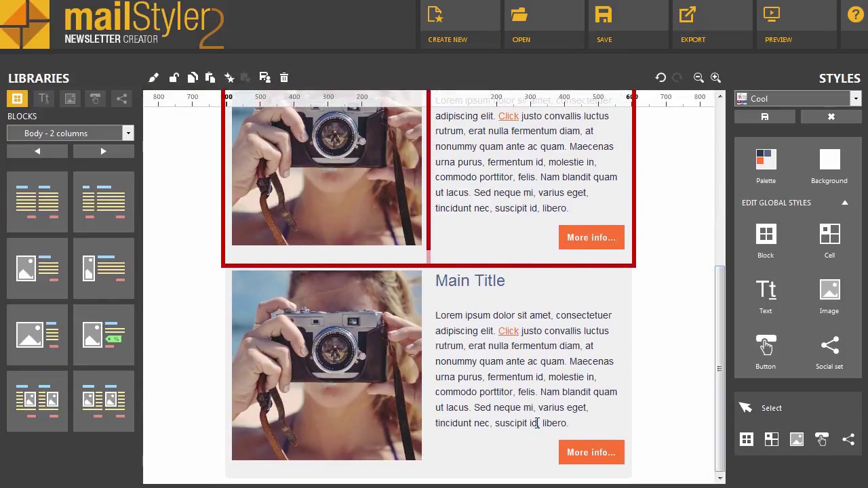Edit global Social set styles
Image resolution: width=868 pixels, height=488 pixels.
pyautogui.click(x=829, y=352)
